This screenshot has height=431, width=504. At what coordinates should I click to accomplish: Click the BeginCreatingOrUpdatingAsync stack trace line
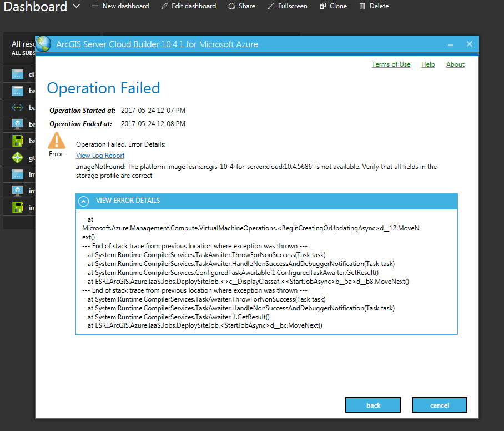point(251,233)
